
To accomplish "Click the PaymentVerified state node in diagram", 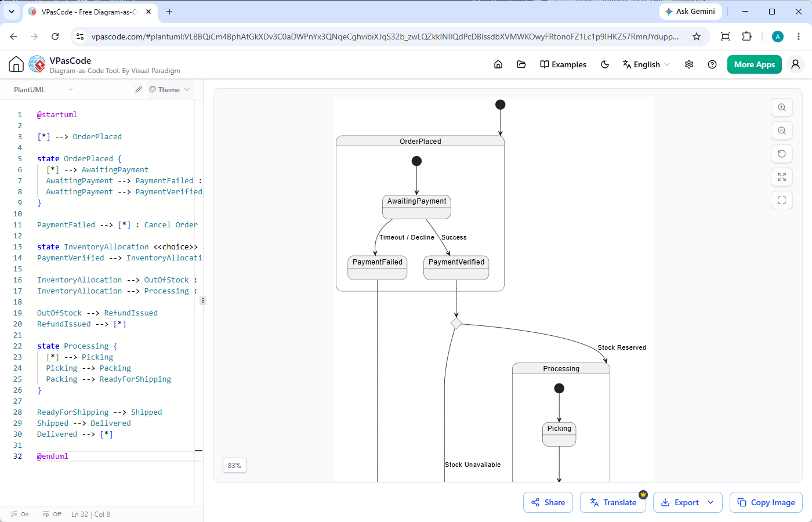I will pos(456,267).
